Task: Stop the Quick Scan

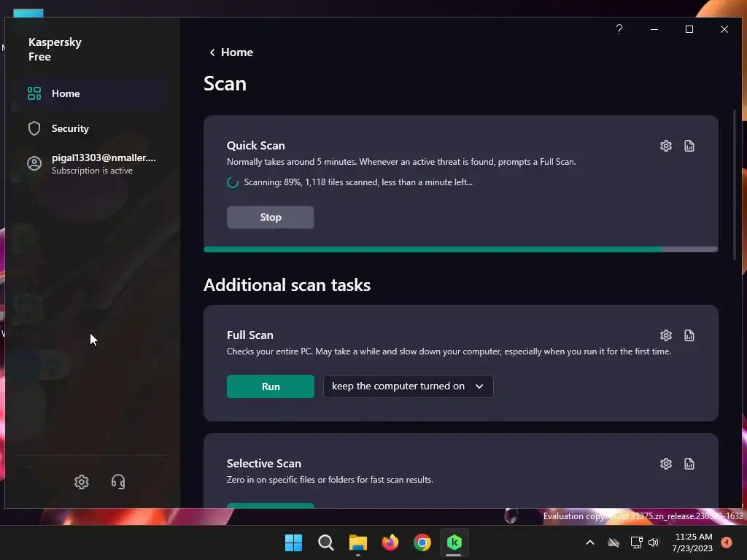Action: click(270, 217)
